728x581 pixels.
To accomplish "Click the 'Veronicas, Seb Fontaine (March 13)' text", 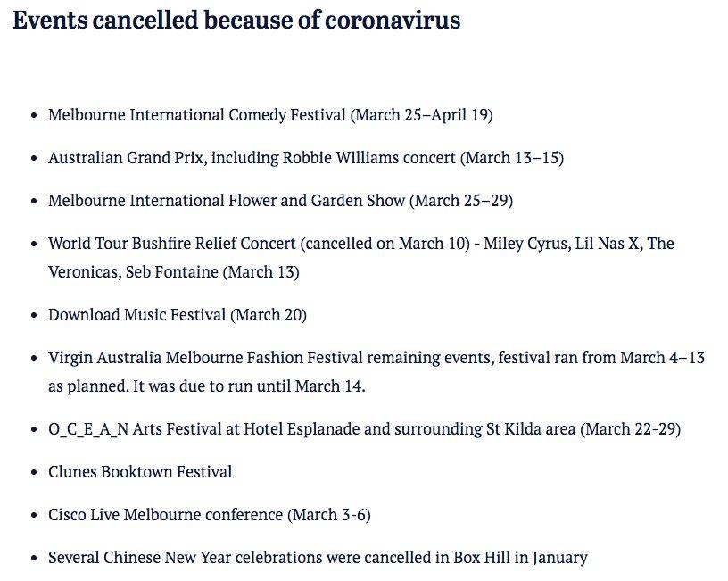I will [x=174, y=272].
